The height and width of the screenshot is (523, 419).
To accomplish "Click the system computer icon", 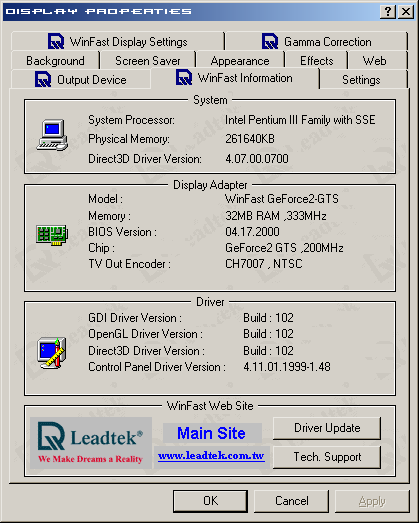I will (x=52, y=135).
